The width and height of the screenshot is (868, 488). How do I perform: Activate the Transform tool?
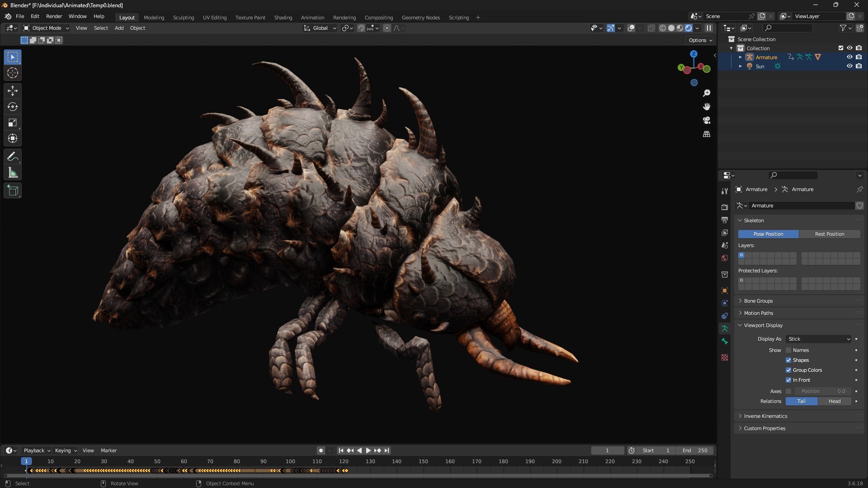pyautogui.click(x=13, y=138)
